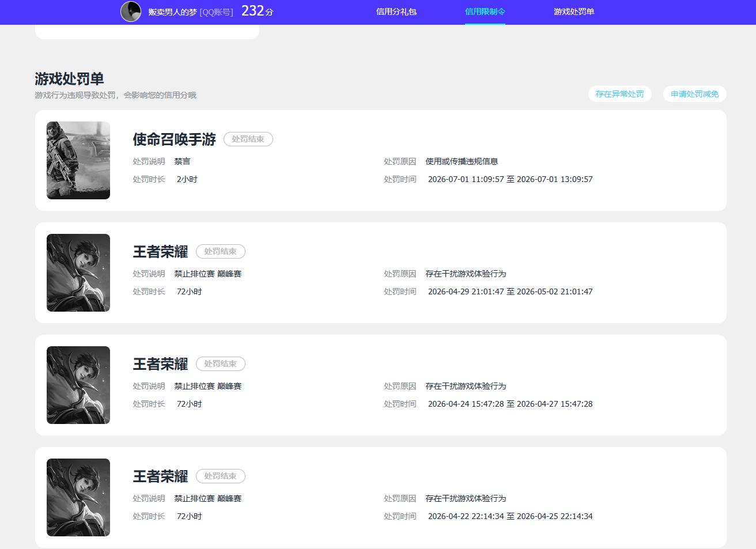Click 王者荣耀 cover for 2026-04-22 penalty

pyautogui.click(x=78, y=497)
